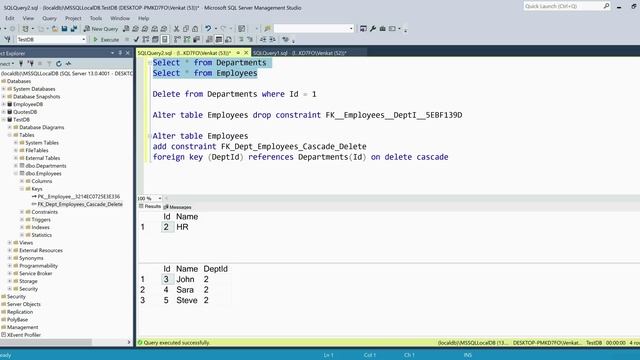Switch to the Messages tab
Image resolution: width=640 pixels, height=360 pixels.
coord(178,207)
